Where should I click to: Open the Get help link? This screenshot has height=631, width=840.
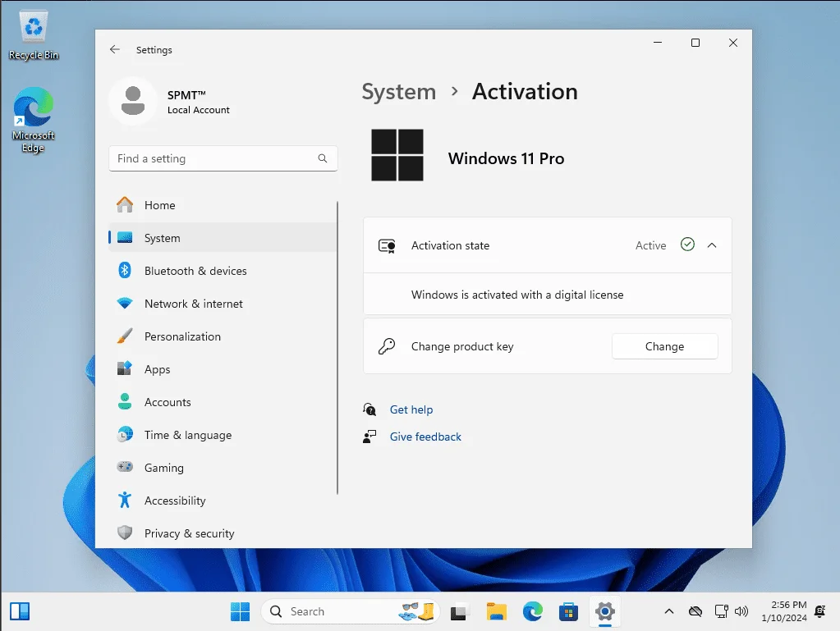[x=411, y=409]
